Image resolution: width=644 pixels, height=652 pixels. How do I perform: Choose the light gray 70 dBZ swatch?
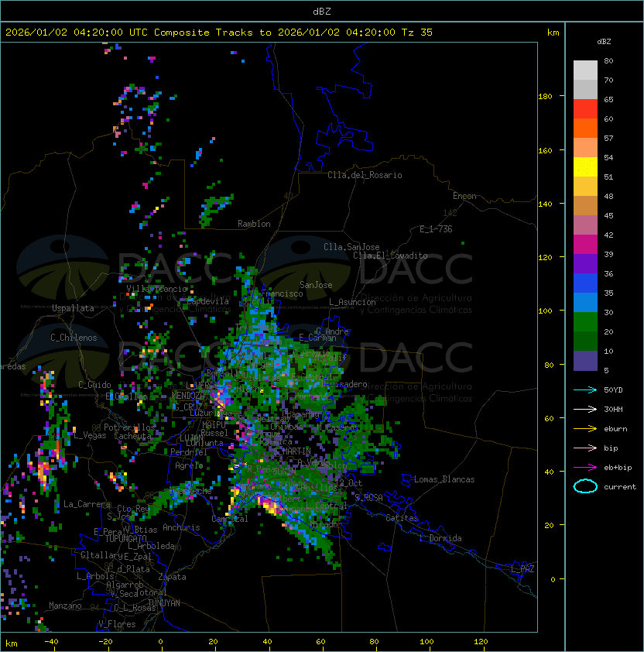pos(585,70)
